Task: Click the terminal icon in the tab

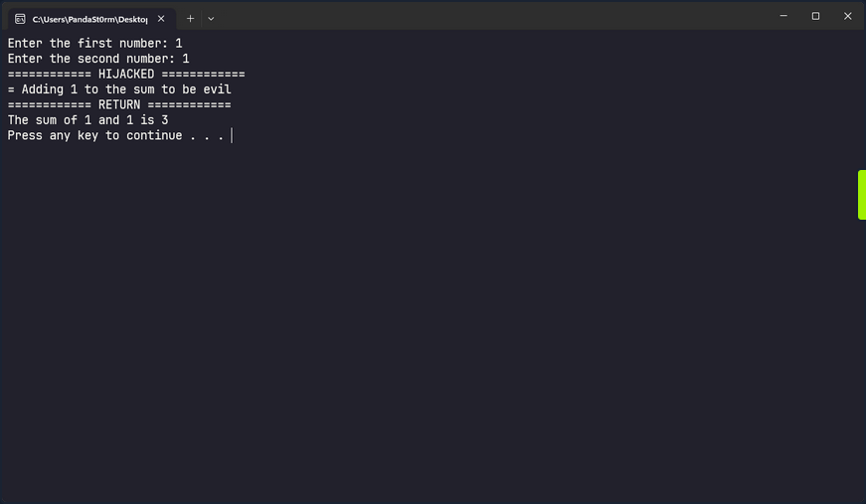Action: tap(20, 18)
